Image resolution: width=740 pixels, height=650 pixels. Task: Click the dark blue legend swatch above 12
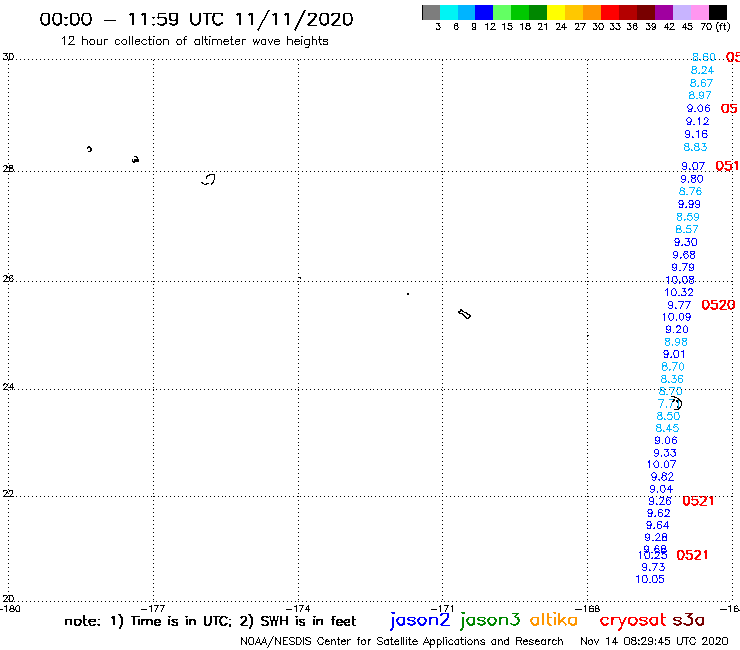tap(484, 12)
